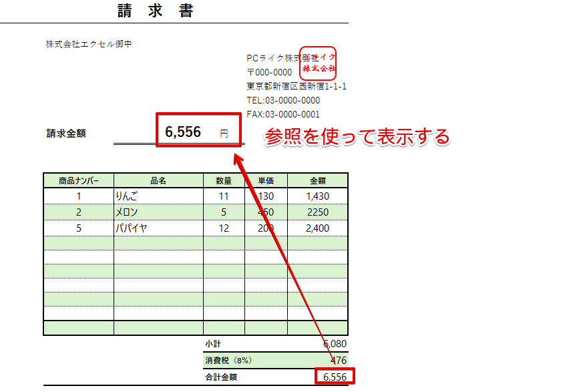
Task: Click quantity 5 in the メロン row
Action: point(224,212)
